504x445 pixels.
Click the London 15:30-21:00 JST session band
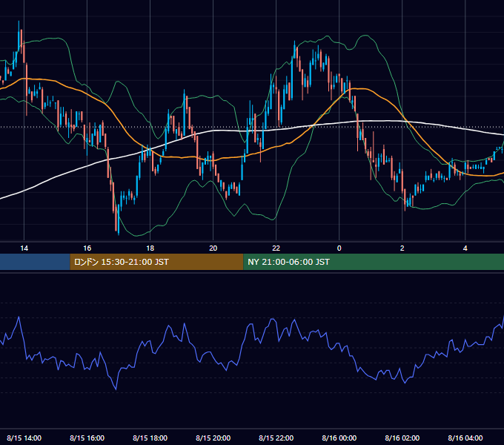point(157,262)
